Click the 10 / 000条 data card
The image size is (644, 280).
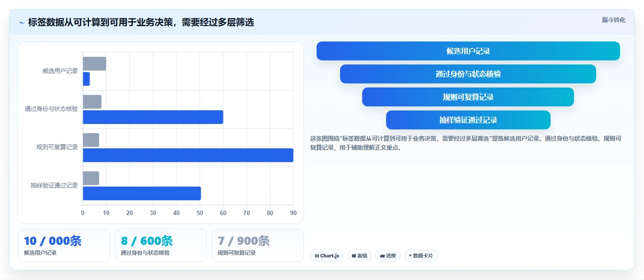[x=64, y=245]
